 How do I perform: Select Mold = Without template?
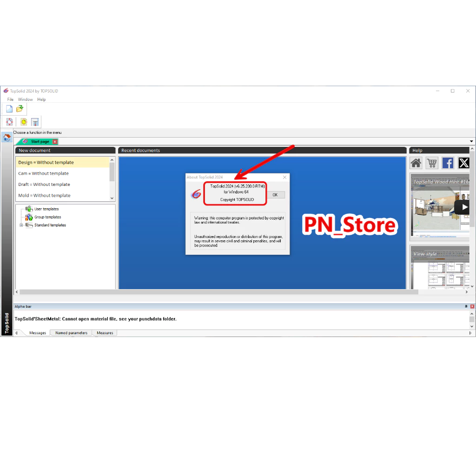[x=62, y=196]
